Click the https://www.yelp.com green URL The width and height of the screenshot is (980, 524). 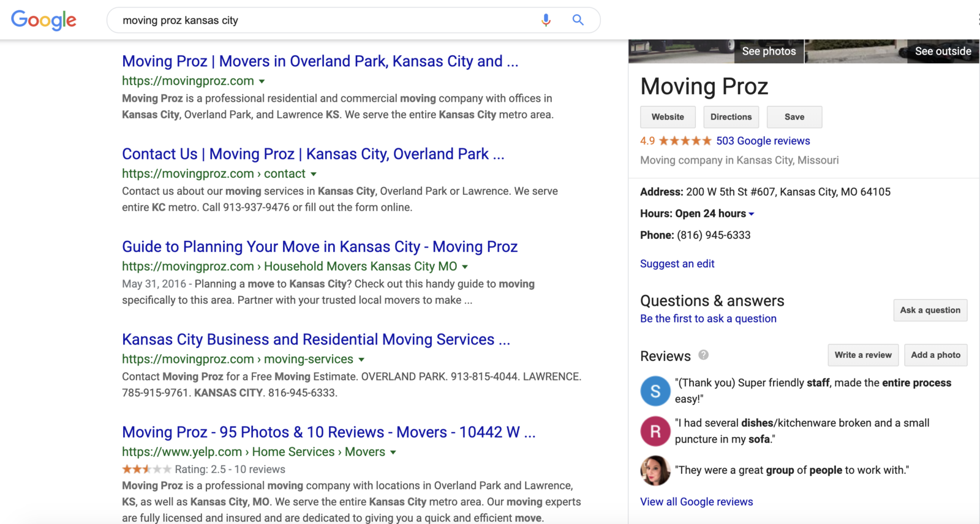pos(182,452)
